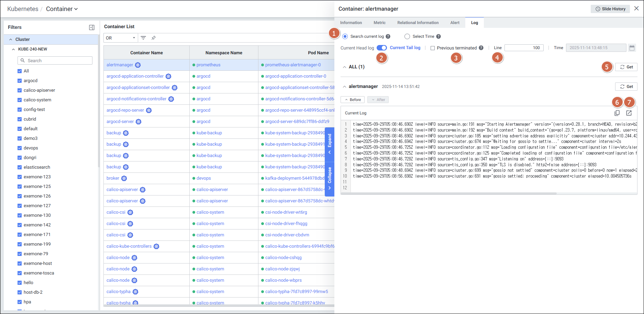Screen dimensions: 644x314
Task: Copy the current log to clipboard
Action: (617, 113)
